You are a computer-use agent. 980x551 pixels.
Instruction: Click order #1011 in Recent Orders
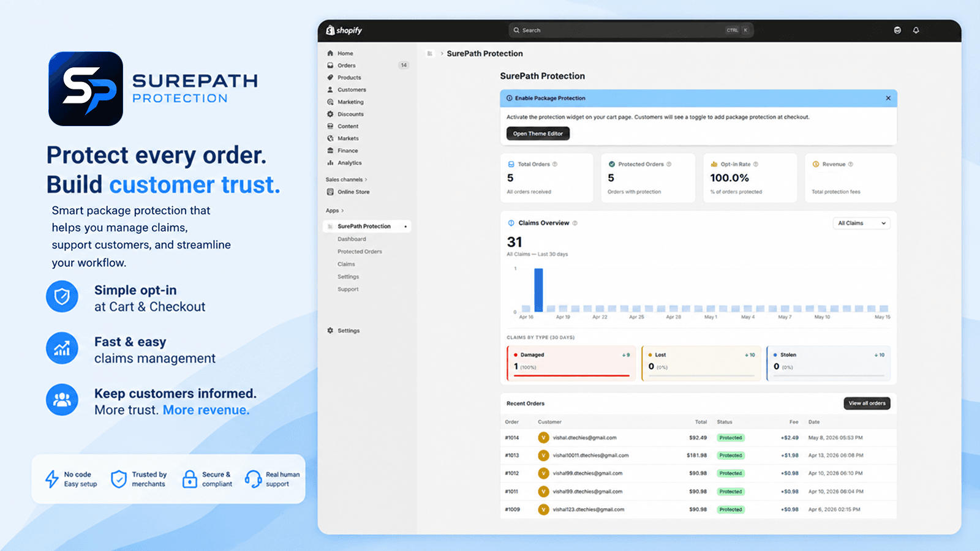[512, 492]
